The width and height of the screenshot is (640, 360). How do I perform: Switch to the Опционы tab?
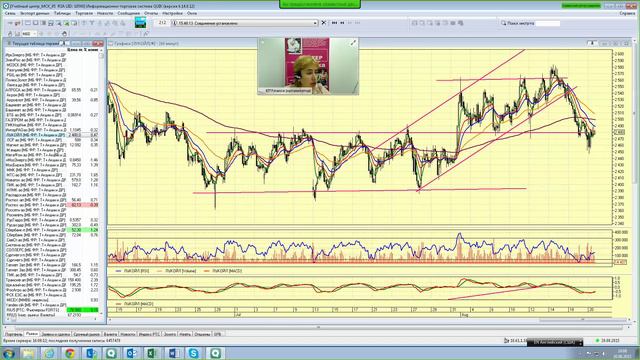click(x=202, y=334)
